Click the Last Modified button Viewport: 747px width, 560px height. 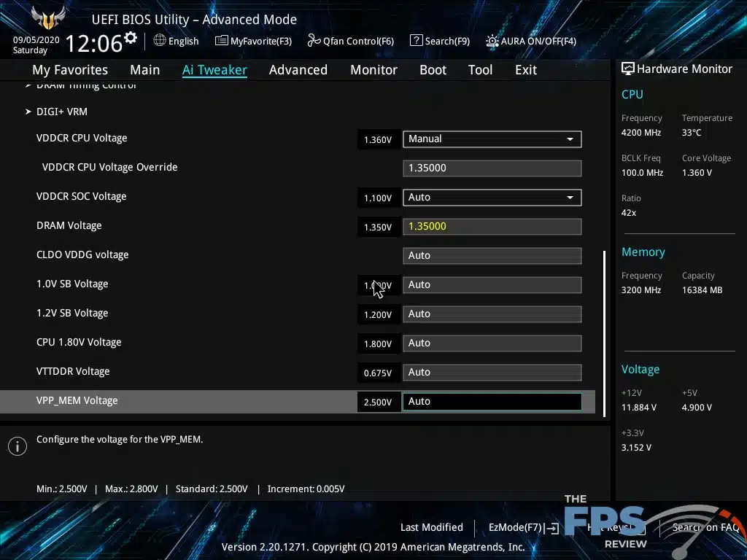pyautogui.click(x=432, y=528)
